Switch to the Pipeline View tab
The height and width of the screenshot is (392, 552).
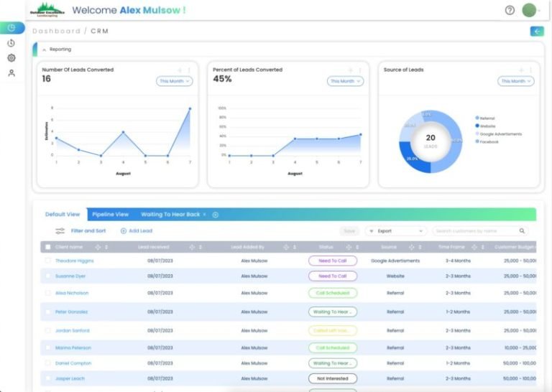[110, 215]
